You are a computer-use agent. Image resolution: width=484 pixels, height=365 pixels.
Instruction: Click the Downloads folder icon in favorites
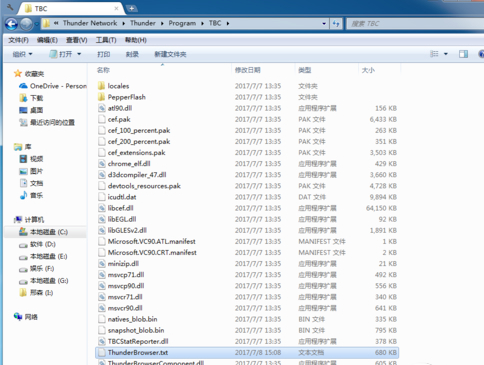[x=23, y=98]
